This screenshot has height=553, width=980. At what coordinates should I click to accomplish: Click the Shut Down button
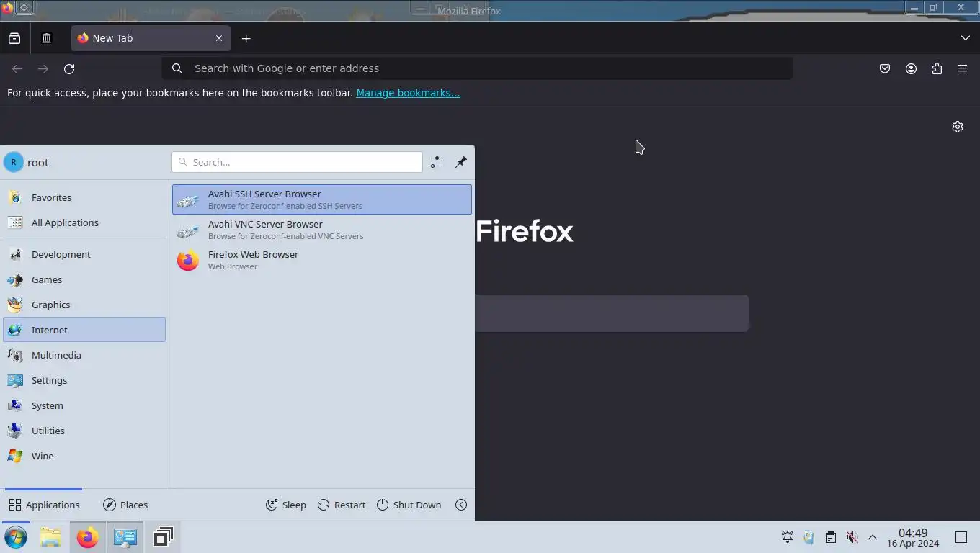click(409, 505)
